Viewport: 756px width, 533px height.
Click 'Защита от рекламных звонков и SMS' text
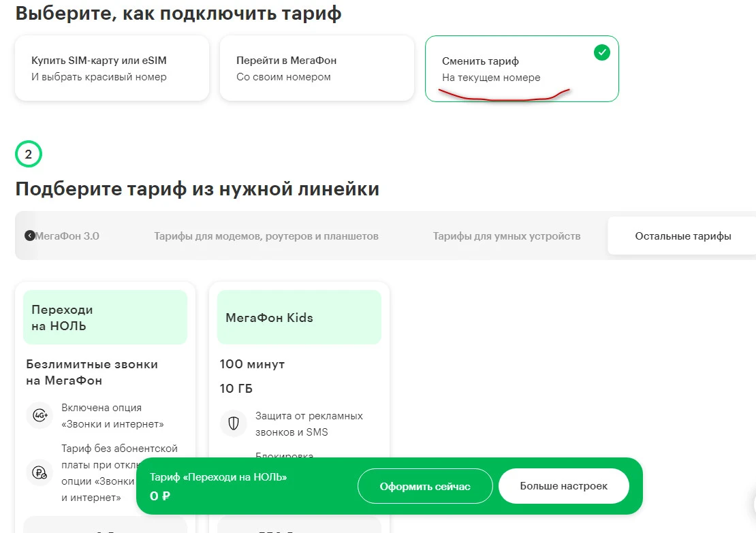[x=309, y=423]
